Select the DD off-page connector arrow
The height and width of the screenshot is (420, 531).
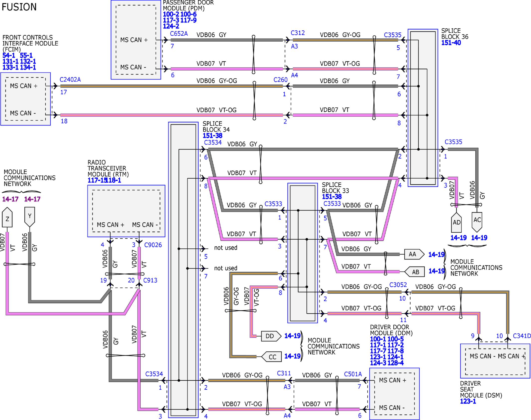[x=271, y=336]
